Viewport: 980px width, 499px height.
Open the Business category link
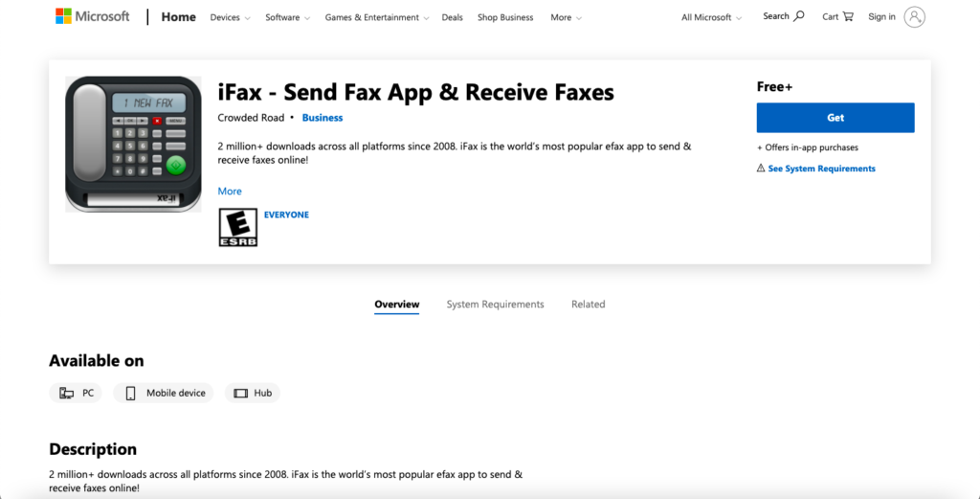(x=323, y=118)
